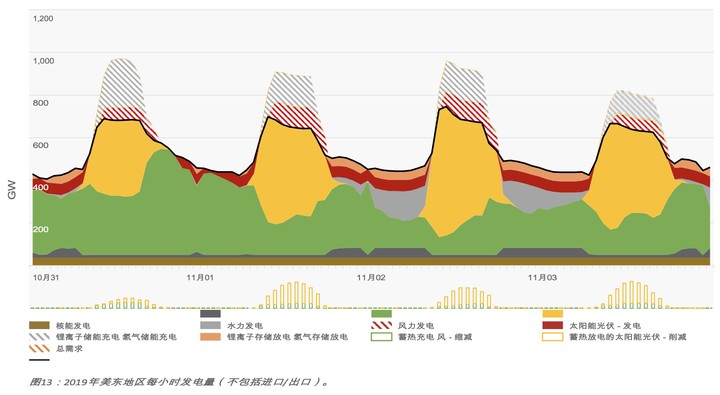This screenshot has height=395, width=720.
Task: Click the 1,200 value on the y-axis
Action: tap(43, 18)
